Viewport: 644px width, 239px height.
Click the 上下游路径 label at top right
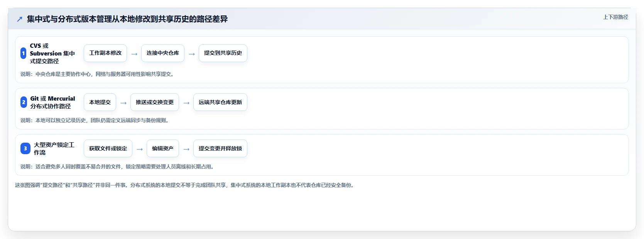pyautogui.click(x=615, y=17)
